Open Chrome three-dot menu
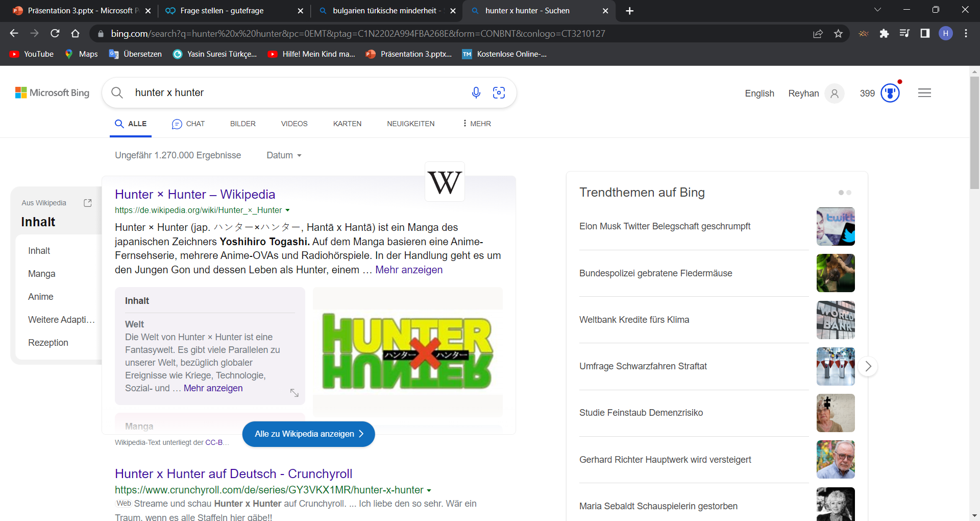The height and width of the screenshot is (521, 980). [x=966, y=34]
